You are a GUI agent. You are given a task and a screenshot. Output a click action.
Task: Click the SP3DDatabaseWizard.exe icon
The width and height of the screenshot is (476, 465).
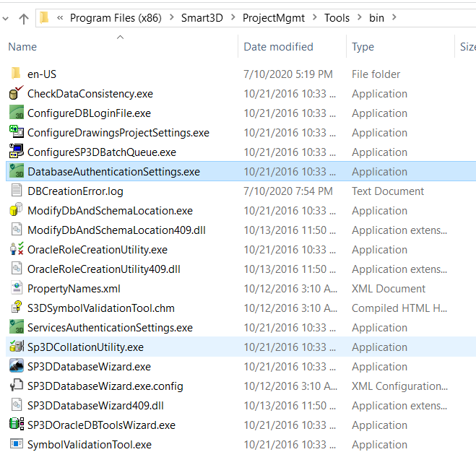[16, 366]
